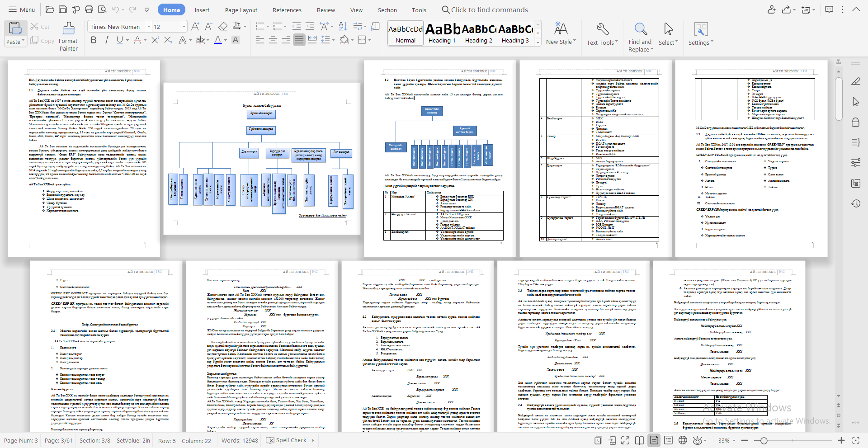The width and height of the screenshot is (868, 448).
Task: Enable Justify paragraph alignment
Action: tap(299, 40)
